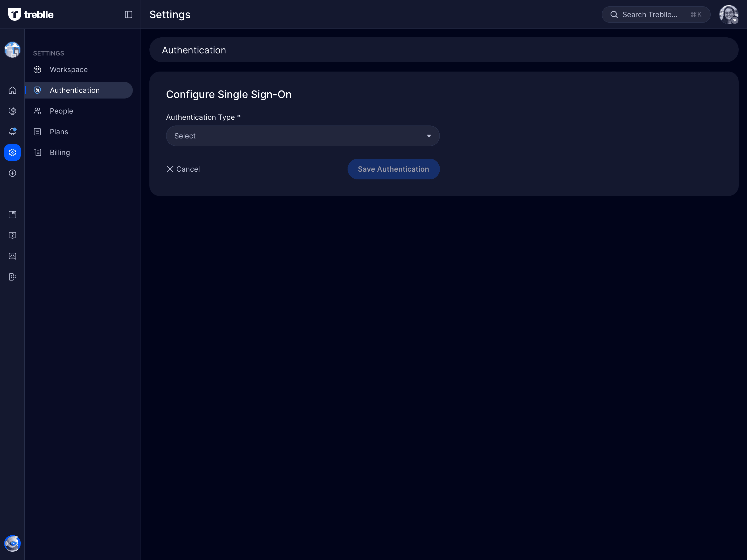Click the Treblle logo at top left

point(31,14)
